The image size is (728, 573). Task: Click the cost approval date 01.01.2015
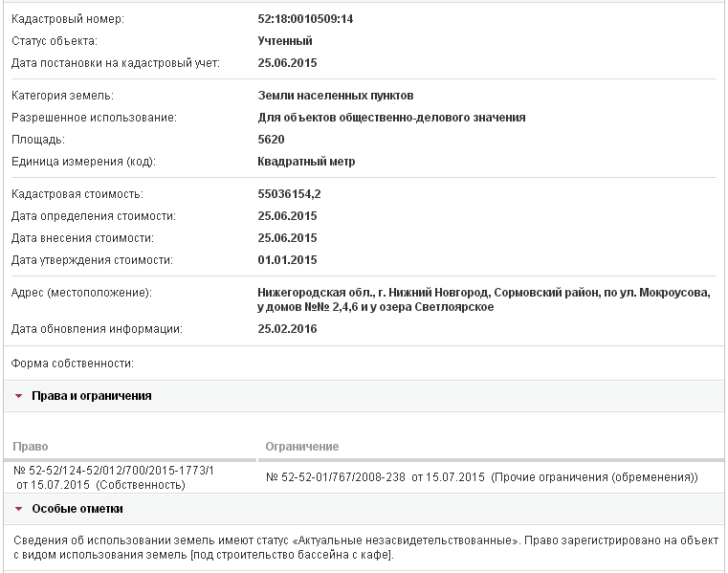coord(287,260)
